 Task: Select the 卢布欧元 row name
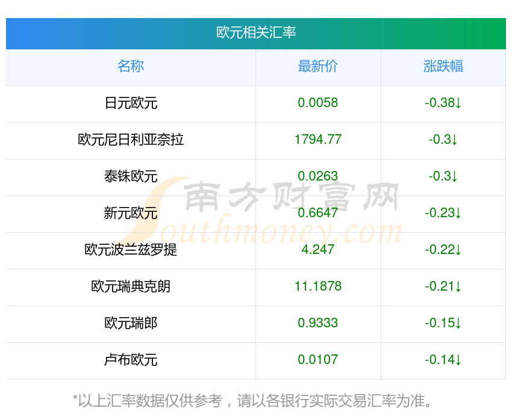point(131,360)
